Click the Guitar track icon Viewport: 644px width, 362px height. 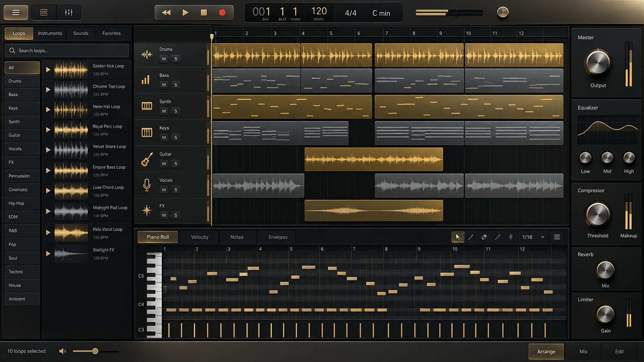[147, 159]
